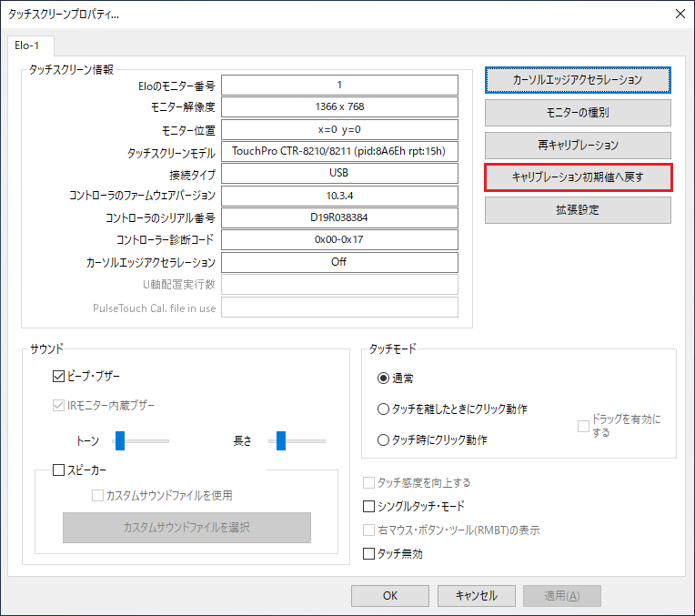This screenshot has width=695, height=616.
Task: Close the touchscreen properties dialog window
Action: [x=679, y=14]
